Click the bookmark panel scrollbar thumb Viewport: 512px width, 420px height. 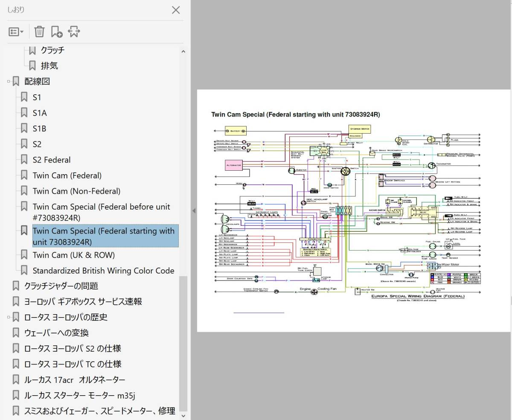tap(183, 343)
